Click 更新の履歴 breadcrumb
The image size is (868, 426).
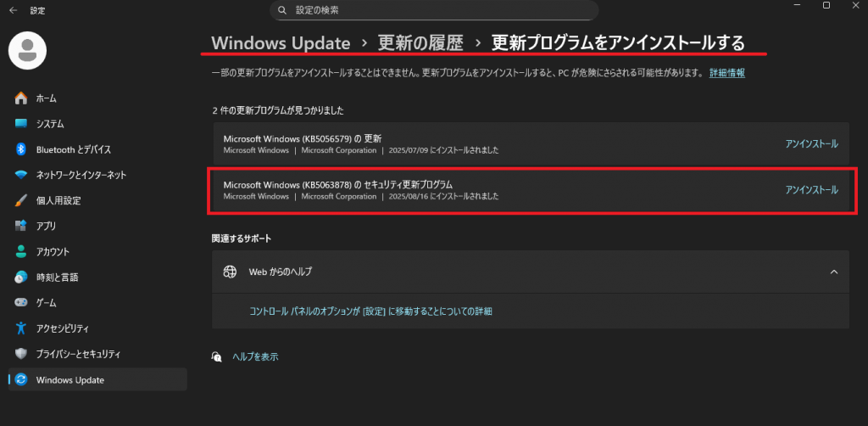pyautogui.click(x=420, y=43)
